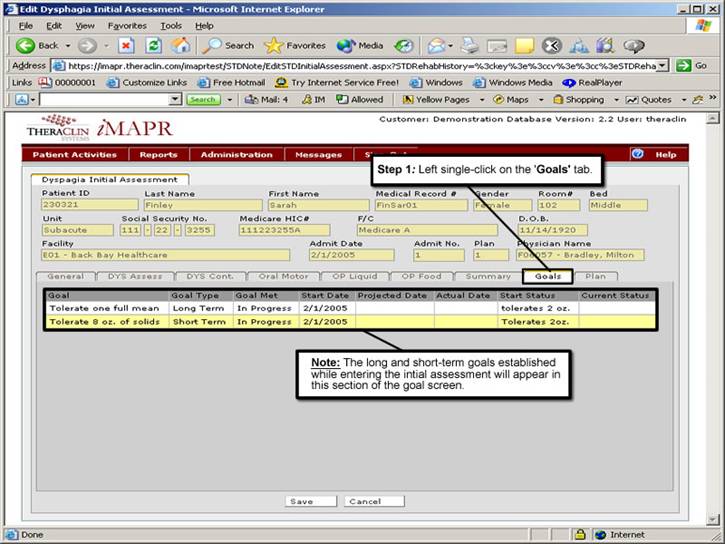Viewport: 725px width, 544px height.
Task: Click the Stop loading icon
Action: (127, 45)
